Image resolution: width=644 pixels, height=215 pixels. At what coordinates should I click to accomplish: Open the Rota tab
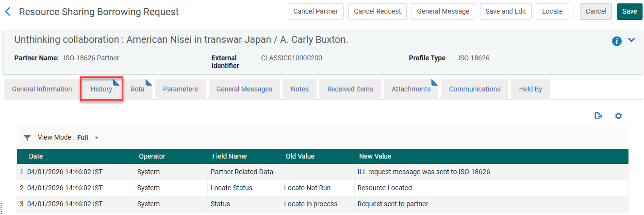tap(137, 89)
